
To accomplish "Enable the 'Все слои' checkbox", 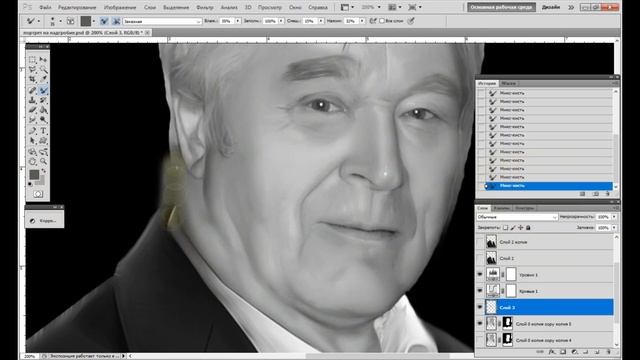I will (x=382, y=21).
